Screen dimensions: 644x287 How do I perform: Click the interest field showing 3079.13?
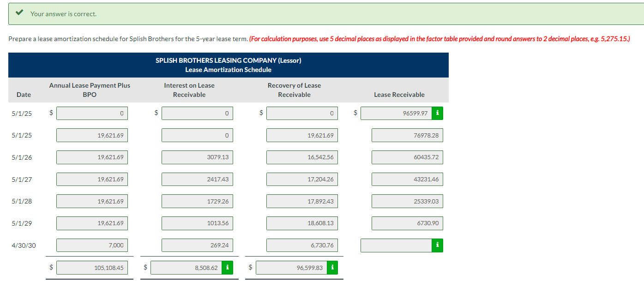click(197, 157)
